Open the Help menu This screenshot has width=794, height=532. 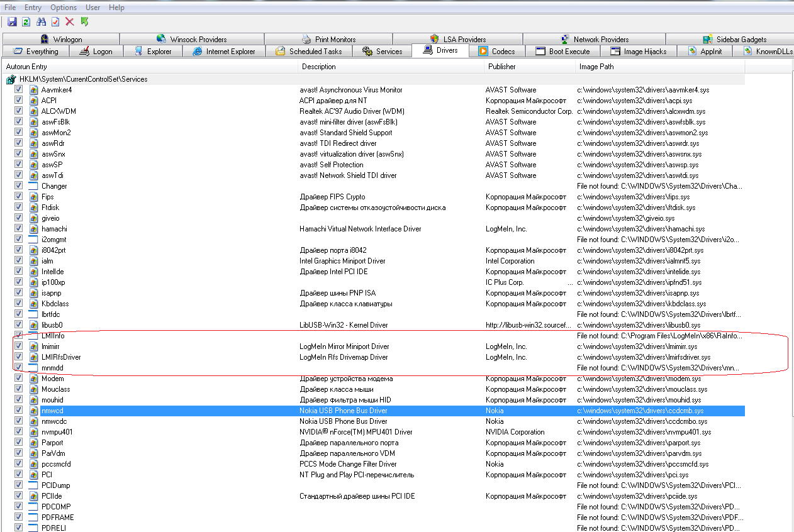pos(116,8)
